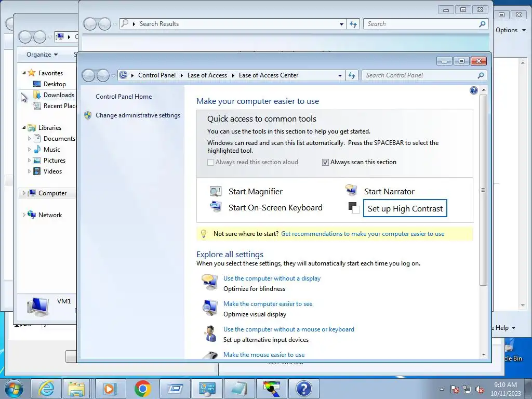Viewport: 532px width, 399px height.
Task: Open 'Get recommendations to make your computer easier to use'
Action: coord(362,234)
